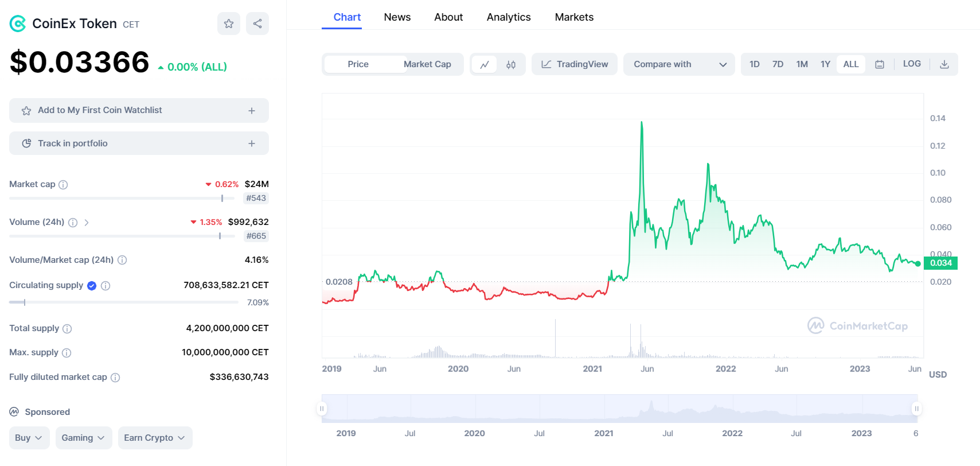The height and width of the screenshot is (466, 980).
Task: Click the #543 market cap rank badge
Action: (256, 198)
